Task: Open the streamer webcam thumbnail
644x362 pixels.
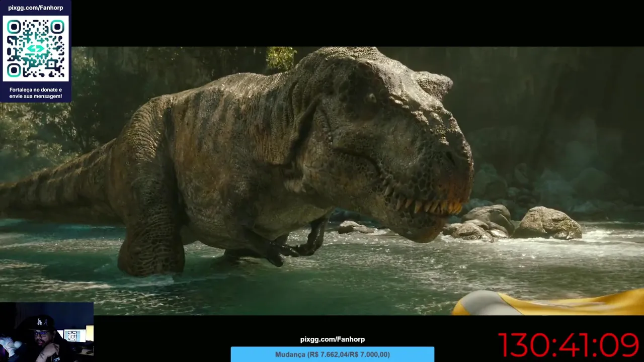Action: (47, 332)
